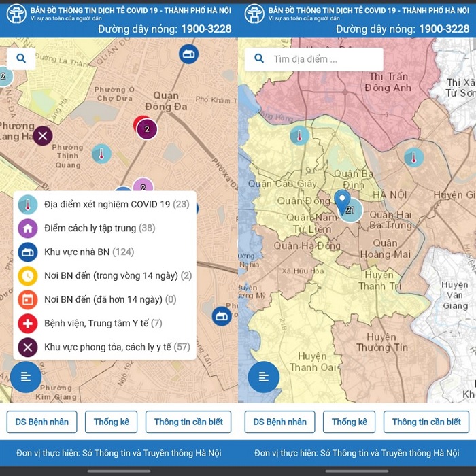Open 'Thống kê' below the Hanoi overview map

[x=349, y=422]
